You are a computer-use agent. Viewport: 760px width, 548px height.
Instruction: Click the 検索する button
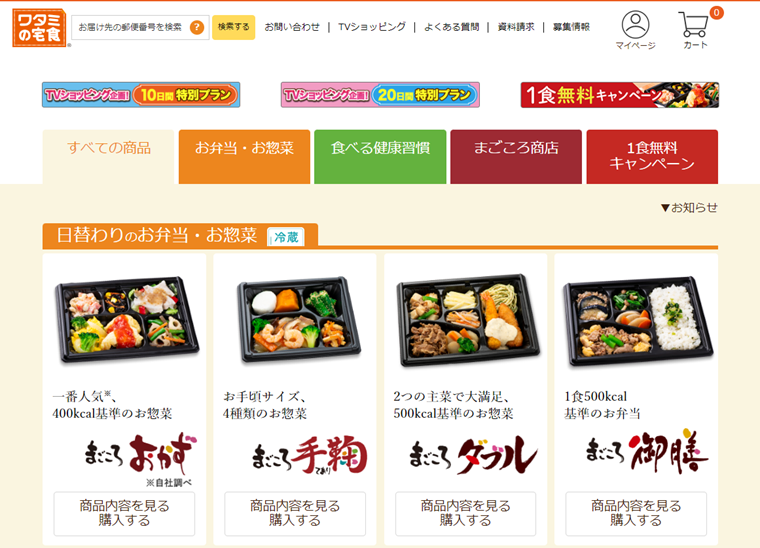(x=234, y=27)
